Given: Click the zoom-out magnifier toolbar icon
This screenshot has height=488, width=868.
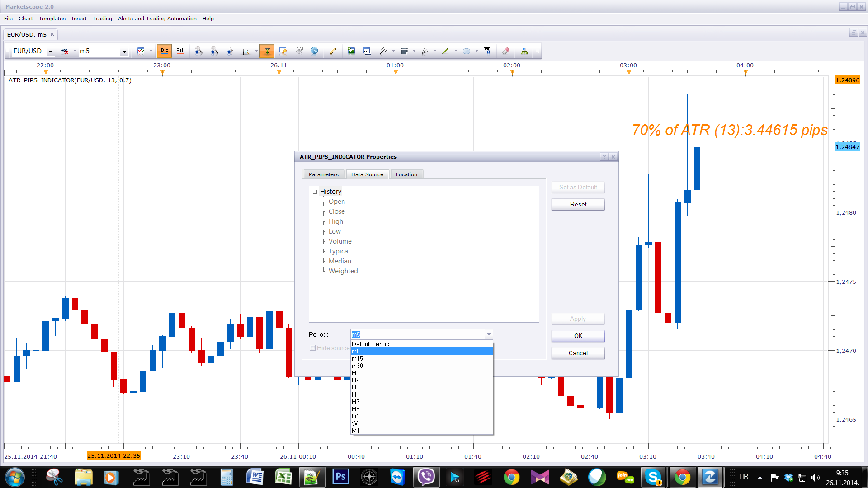Looking at the screenshot, I should tap(214, 51).
